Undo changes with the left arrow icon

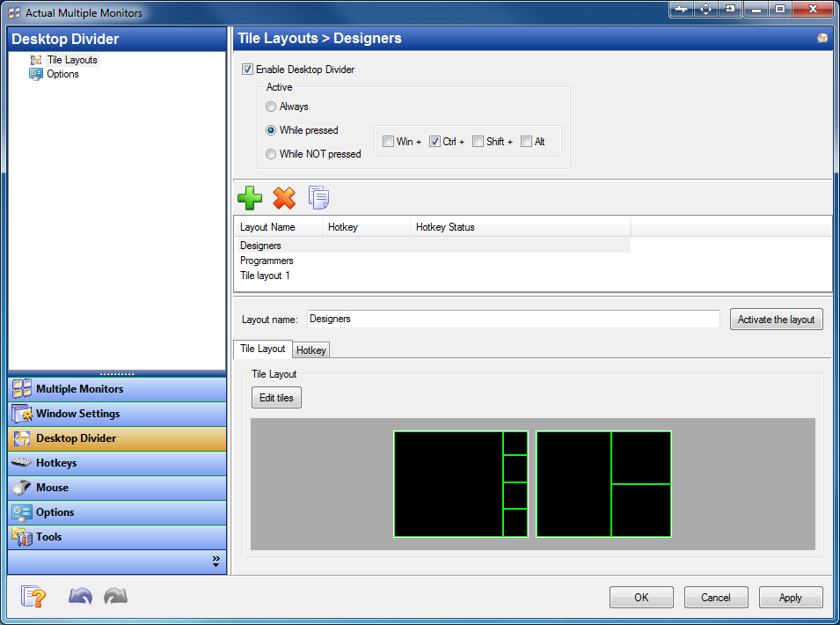tap(80, 596)
